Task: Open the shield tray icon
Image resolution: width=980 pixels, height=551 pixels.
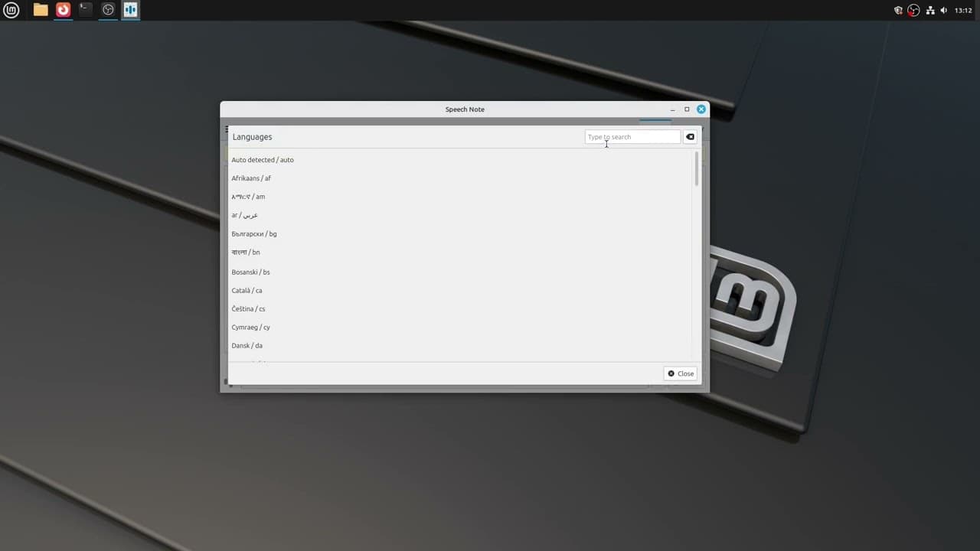Action: tap(899, 11)
